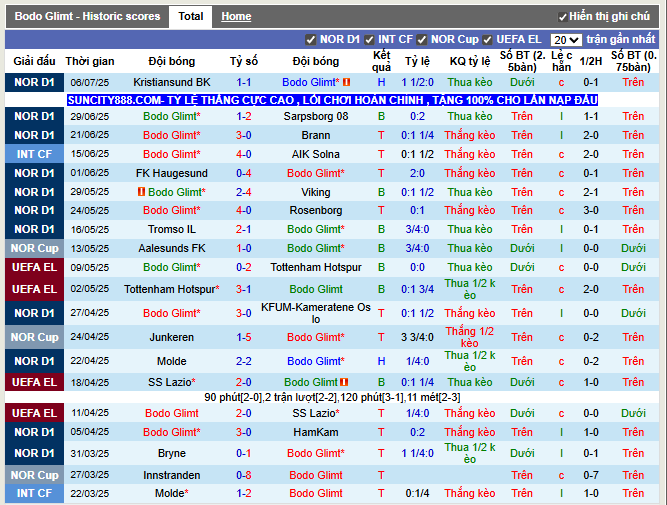
Task: Select the date 22/03/25
Action: [90, 494]
